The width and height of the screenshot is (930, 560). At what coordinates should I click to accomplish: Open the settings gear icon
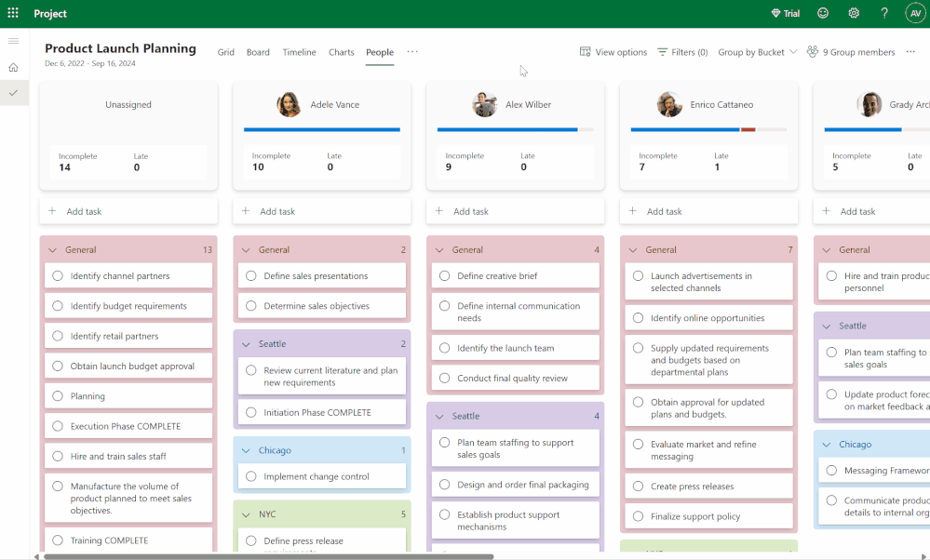[854, 13]
